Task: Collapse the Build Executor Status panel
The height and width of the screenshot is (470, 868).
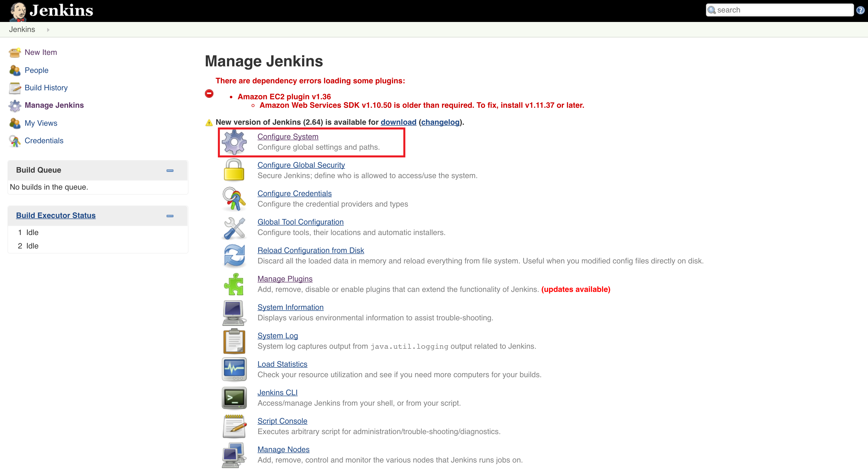Action: pyautogui.click(x=170, y=216)
